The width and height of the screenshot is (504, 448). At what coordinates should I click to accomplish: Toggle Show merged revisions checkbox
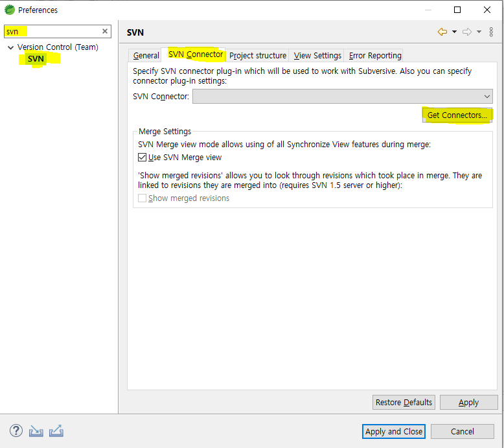pyautogui.click(x=142, y=198)
